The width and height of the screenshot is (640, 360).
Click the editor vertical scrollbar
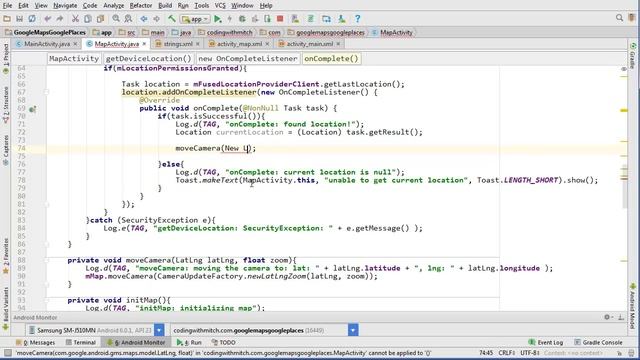(624, 187)
